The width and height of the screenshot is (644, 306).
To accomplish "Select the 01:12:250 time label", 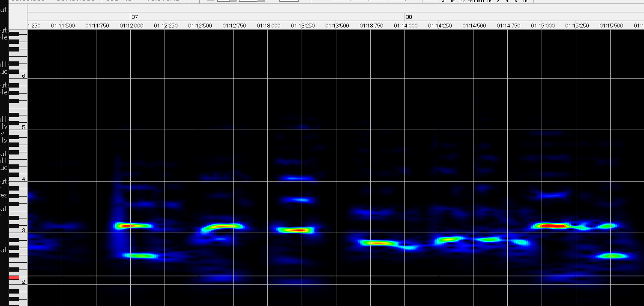I will coord(166,26).
